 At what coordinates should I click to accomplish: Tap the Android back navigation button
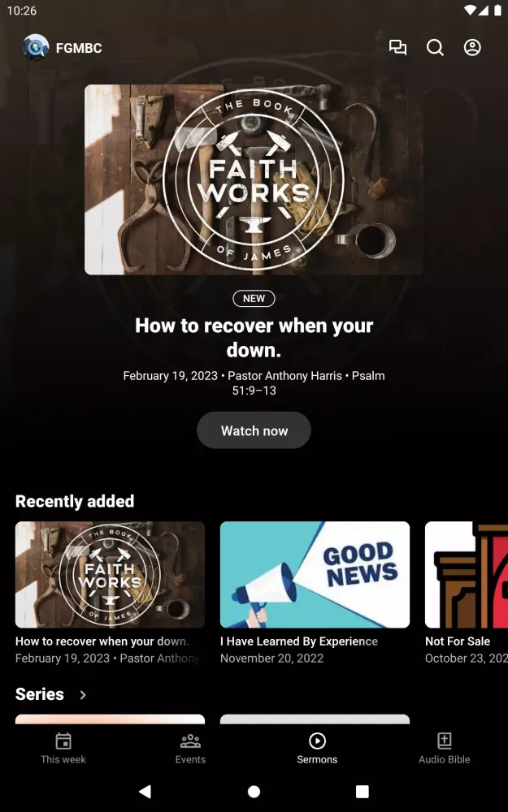pos(145,791)
